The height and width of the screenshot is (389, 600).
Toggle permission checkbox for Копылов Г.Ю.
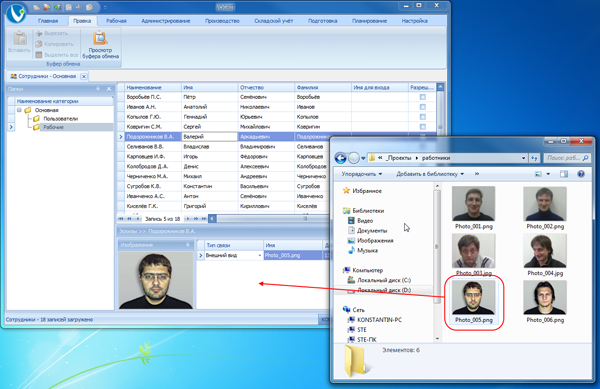[422, 117]
